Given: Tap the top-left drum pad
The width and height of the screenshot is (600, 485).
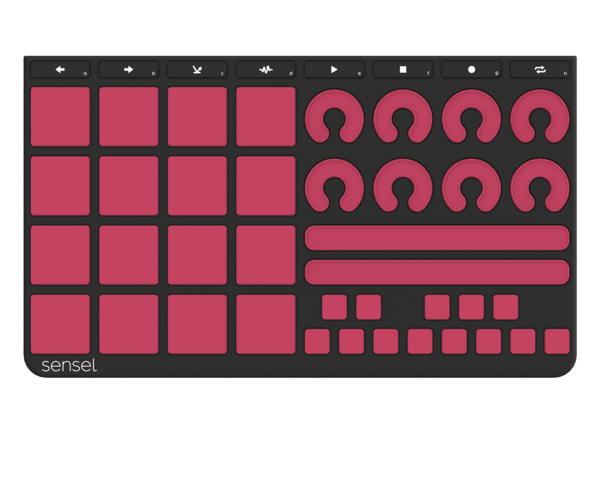Looking at the screenshot, I should (x=60, y=116).
